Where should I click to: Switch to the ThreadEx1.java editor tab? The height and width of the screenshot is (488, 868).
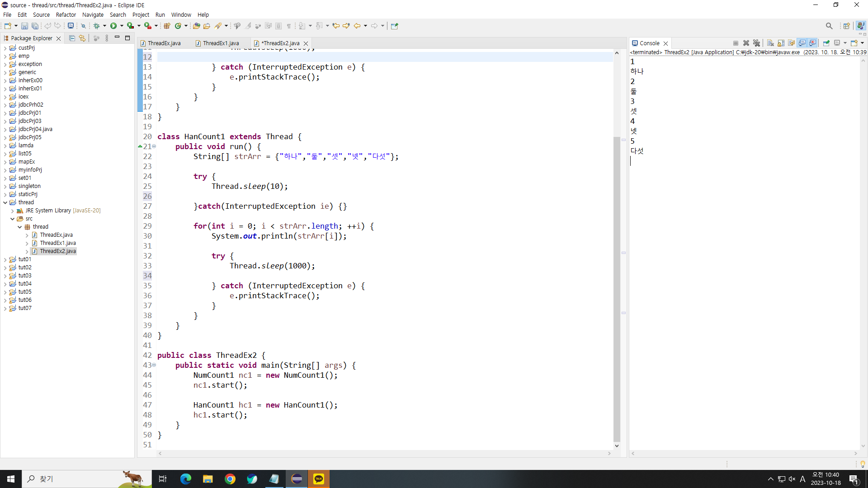(221, 43)
